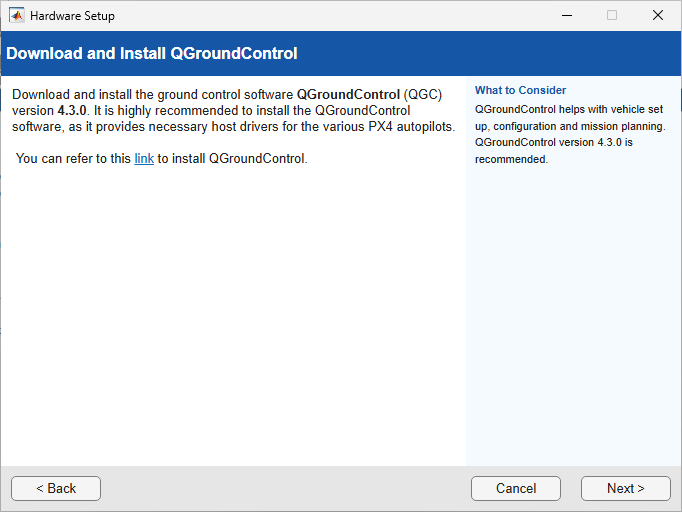Maximize the Hardware Setup window
Image resolution: width=682 pixels, height=512 pixels.
click(612, 16)
